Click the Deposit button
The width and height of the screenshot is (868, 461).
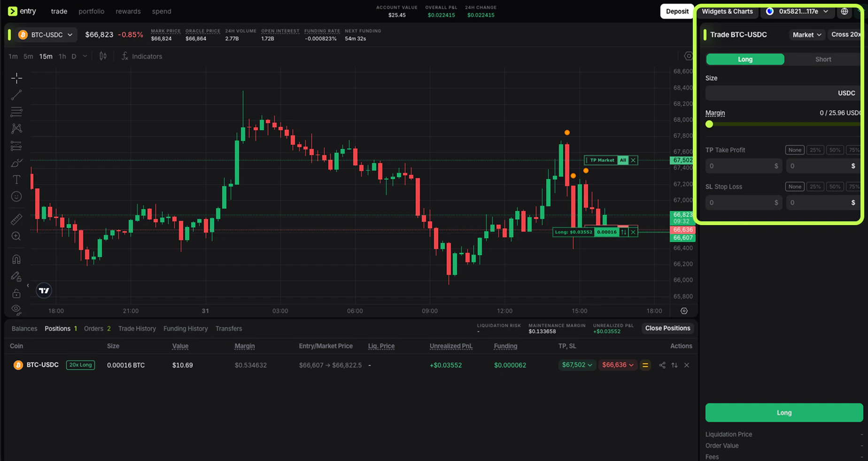(677, 11)
